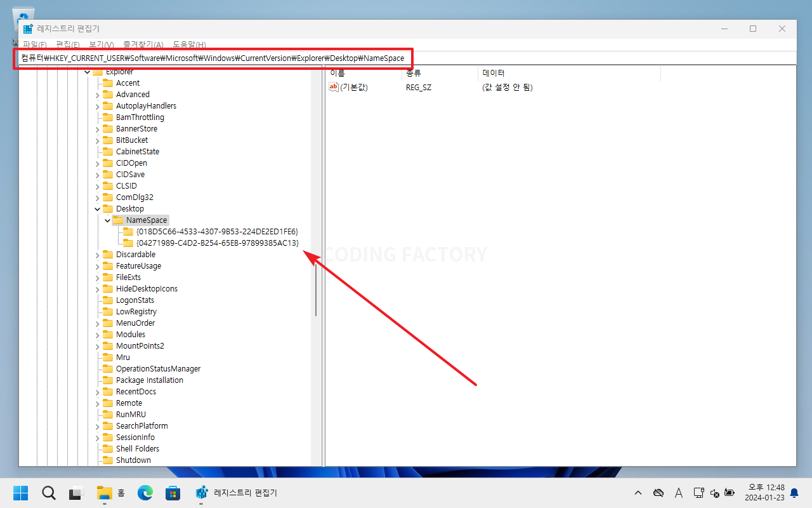Click the (기본값) string value icon
The image size is (812, 508).
tap(334, 87)
